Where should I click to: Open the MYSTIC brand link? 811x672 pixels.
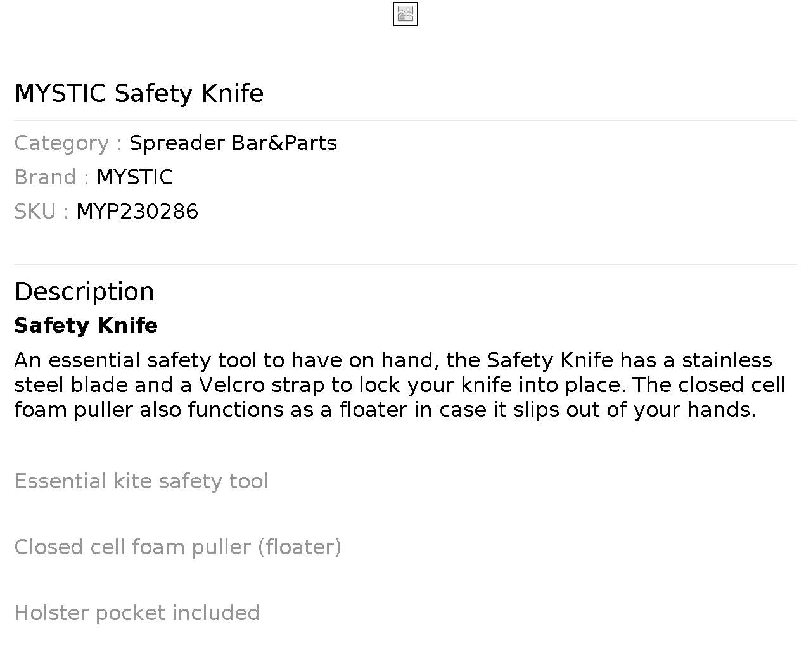pyautogui.click(x=134, y=177)
